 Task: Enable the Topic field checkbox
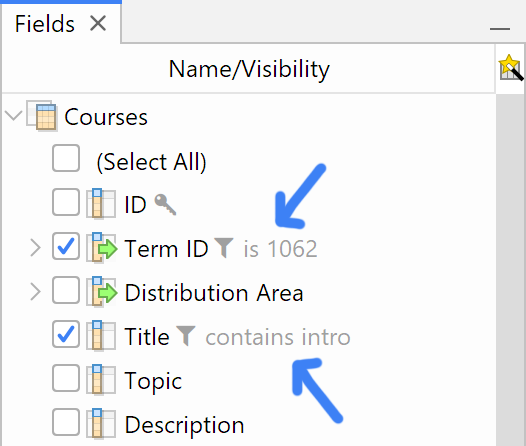66,378
